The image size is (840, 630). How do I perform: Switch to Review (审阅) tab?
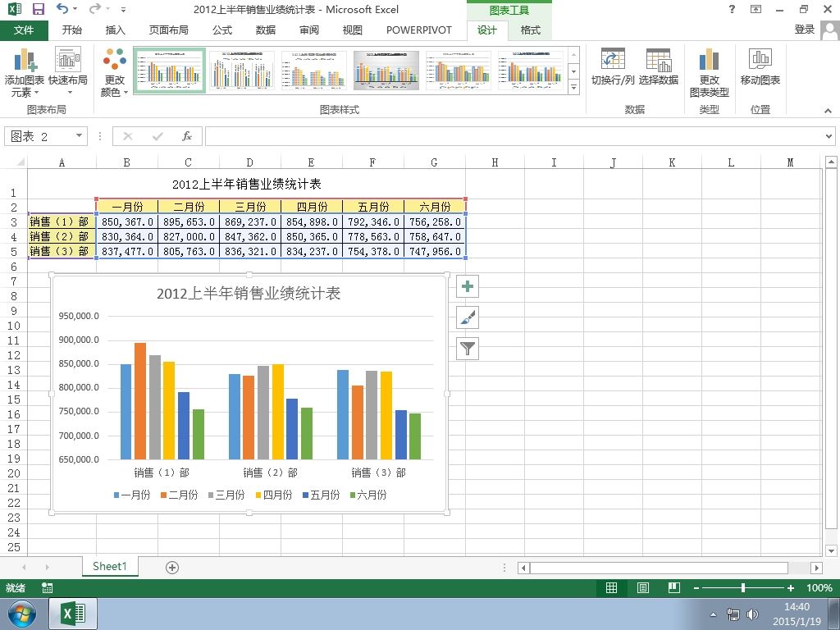coord(309,30)
